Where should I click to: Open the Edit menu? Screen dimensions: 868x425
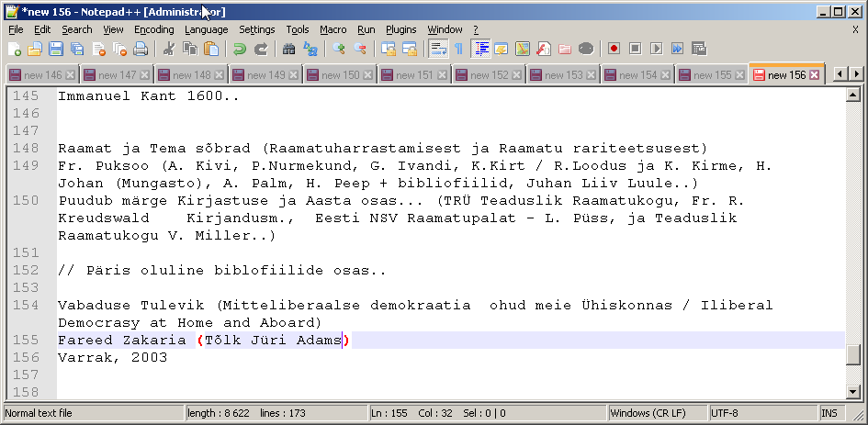(x=42, y=29)
